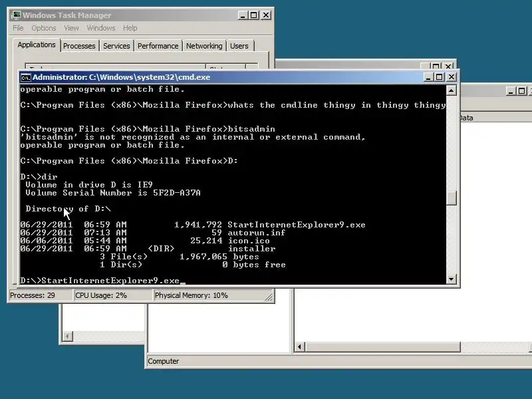Click the icon.ico entry in the listing
The height and width of the screenshot is (399, 532).
145,241
